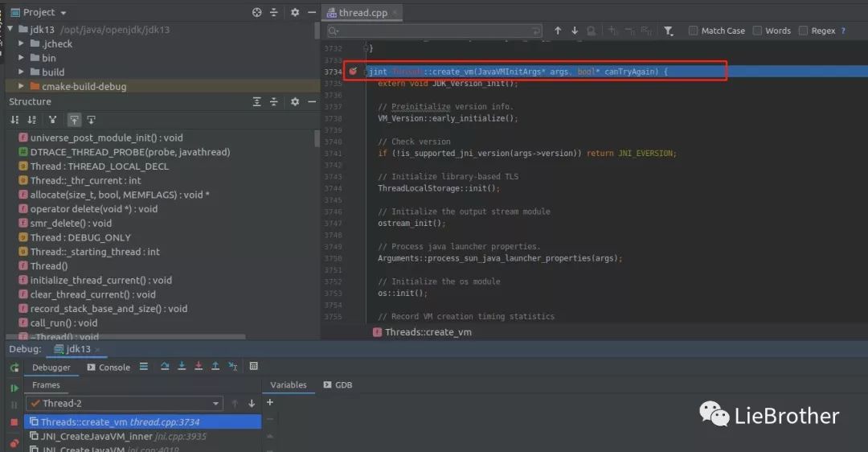Image resolution: width=868 pixels, height=452 pixels.
Task: Open Project panel gear settings
Action: (x=295, y=12)
